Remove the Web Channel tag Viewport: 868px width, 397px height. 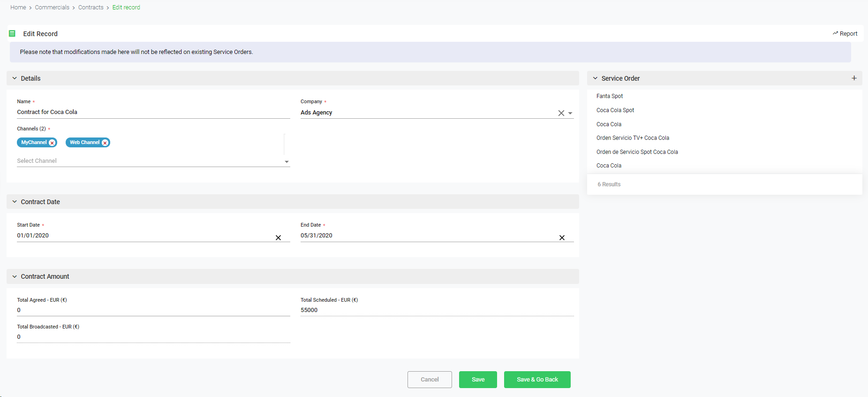click(x=105, y=143)
